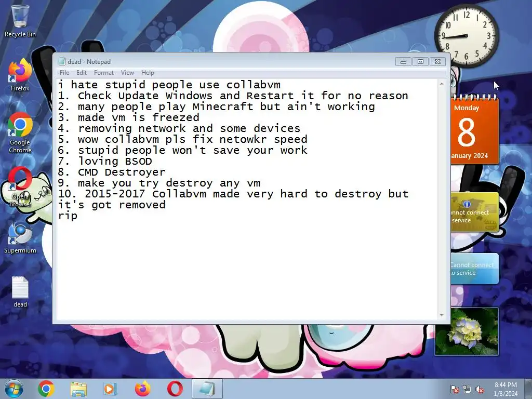Open the Windows Start menu orb
Screen dimensions: 532x399
14,389
